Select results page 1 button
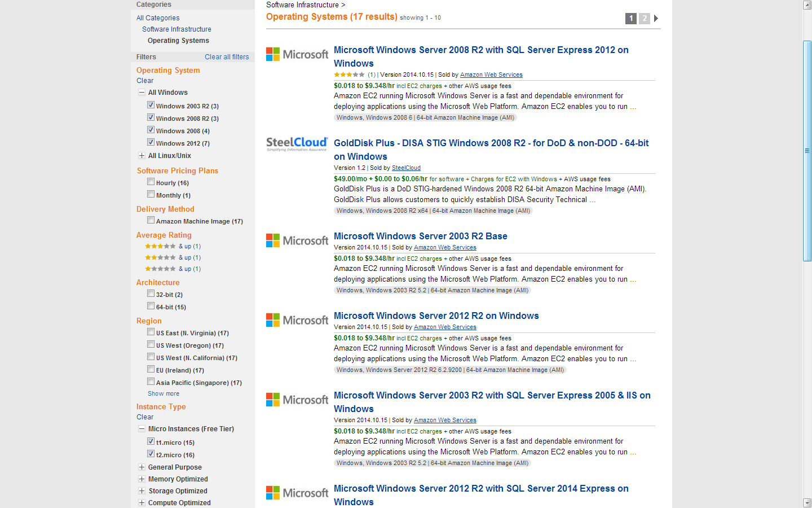Viewport: 812px width, 508px height. pos(631,19)
